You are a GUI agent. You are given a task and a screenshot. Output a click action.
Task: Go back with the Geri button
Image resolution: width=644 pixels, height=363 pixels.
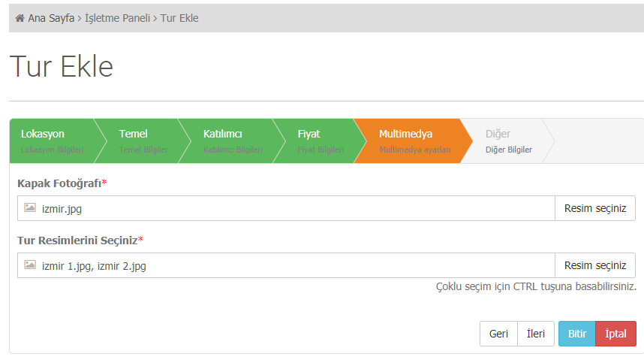click(498, 334)
